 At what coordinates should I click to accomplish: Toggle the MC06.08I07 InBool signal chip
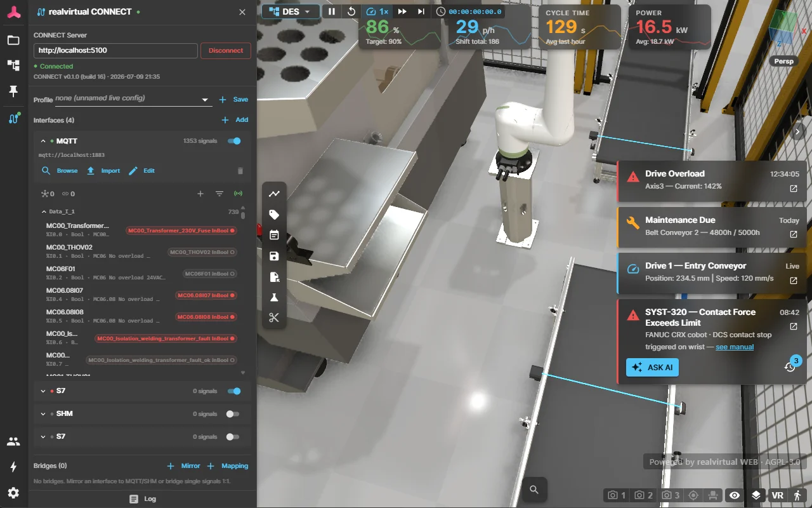[x=206, y=295]
